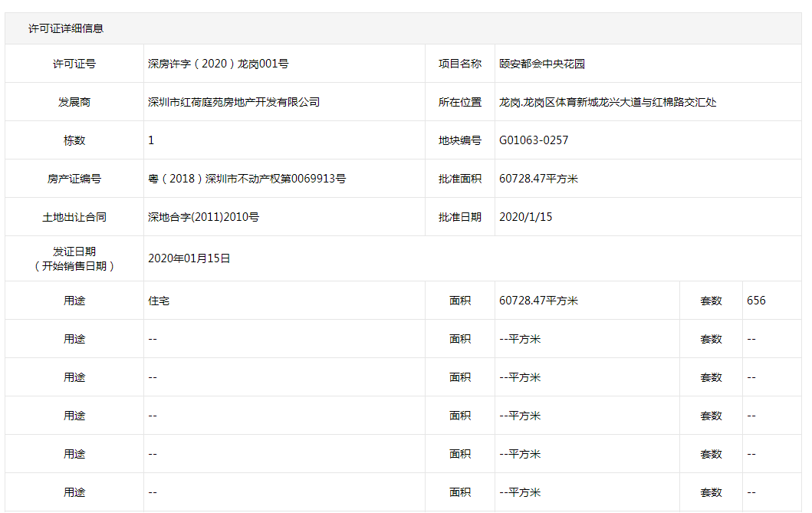This screenshot has height=513, width=812.
Task: Select the 住宅 usage value
Action: coord(159,301)
